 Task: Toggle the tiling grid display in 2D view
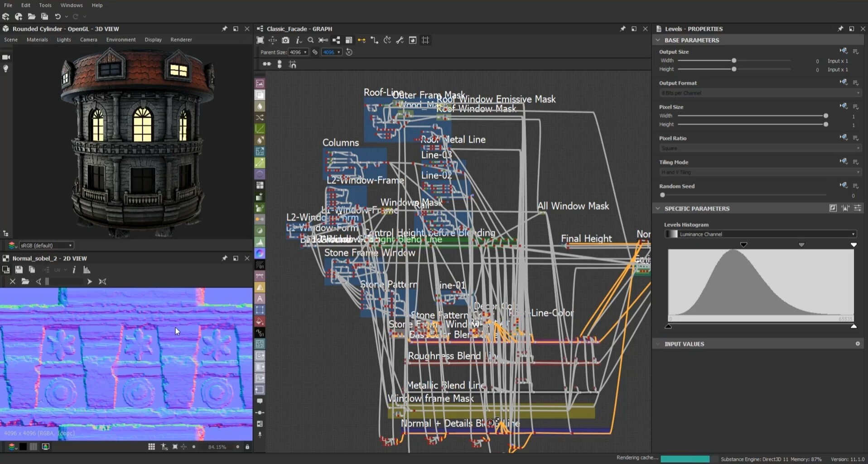tap(151, 447)
